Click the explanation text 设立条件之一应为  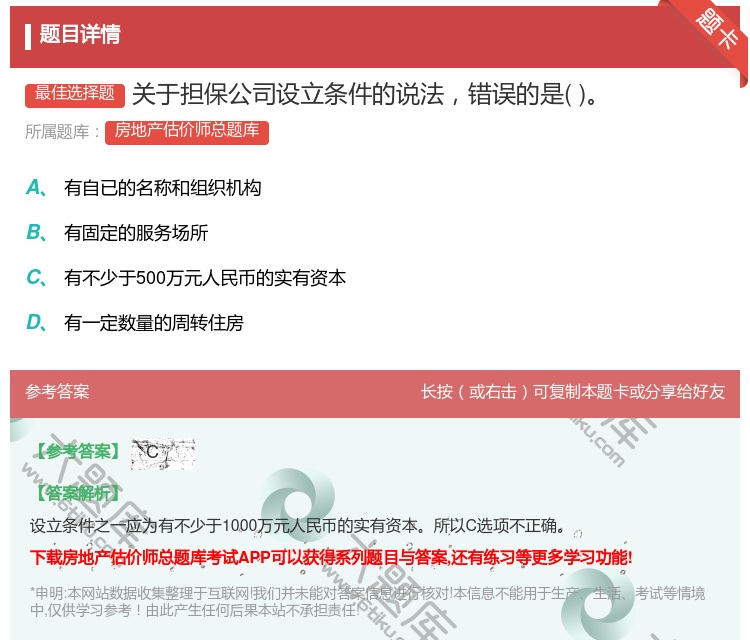(297, 526)
